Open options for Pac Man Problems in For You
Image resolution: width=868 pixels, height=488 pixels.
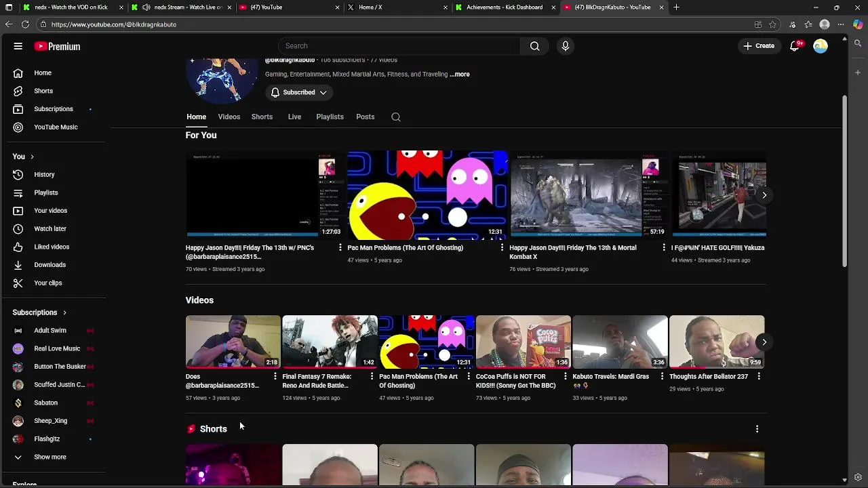click(502, 248)
